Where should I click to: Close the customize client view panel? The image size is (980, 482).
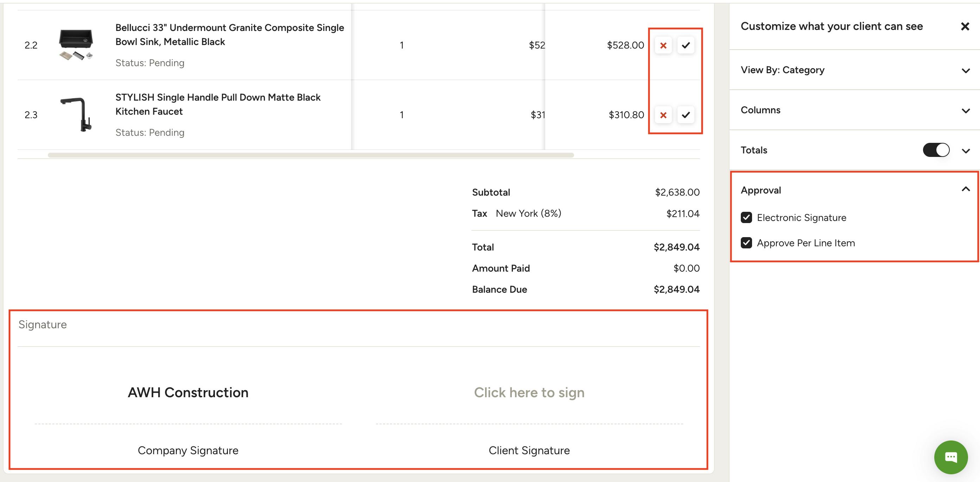965,26
